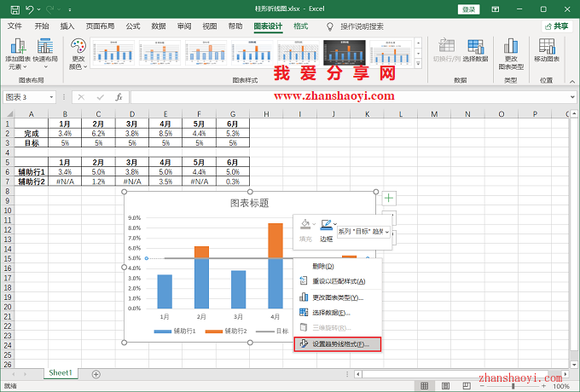Screen dimensions: 580x392
Task: Click the chart title 图表标题
Action: coord(250,203)
